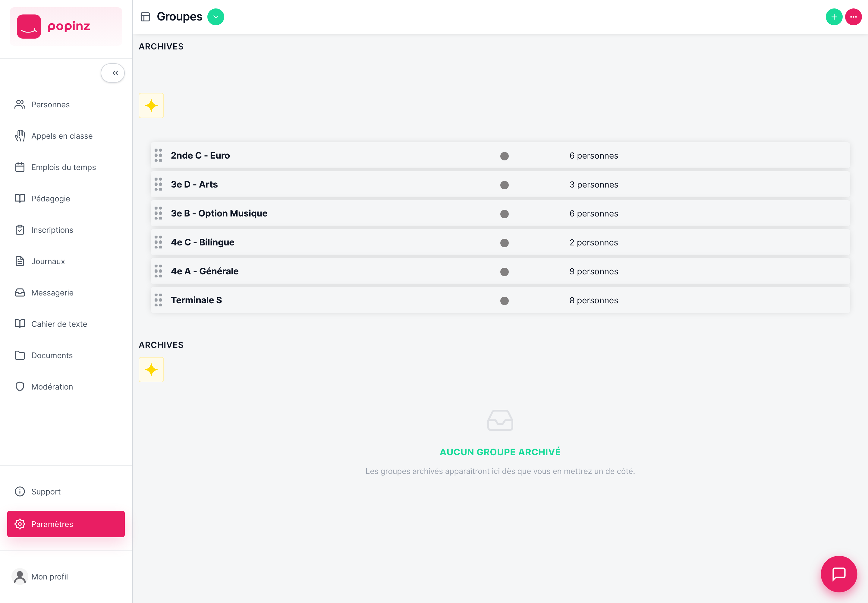This screenshot has width=868, height=603.
Task: Open Support info icon
Action: [x=20, y=491]
